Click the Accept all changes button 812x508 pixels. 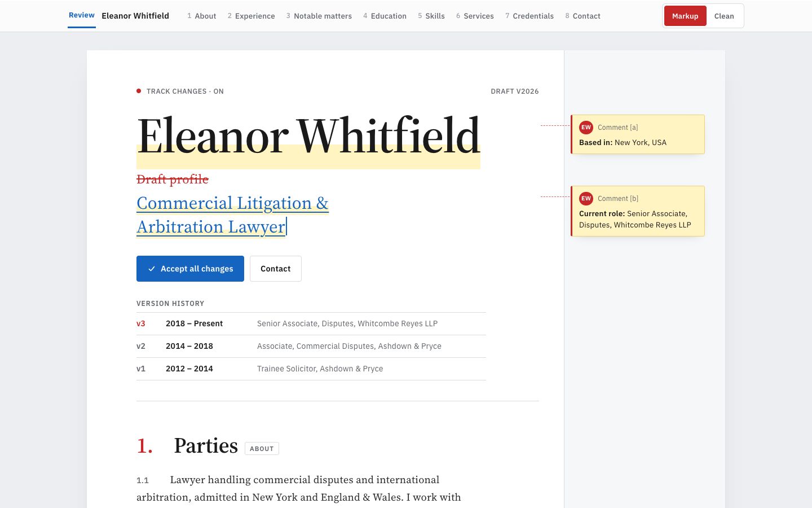[x=190, y=269]
